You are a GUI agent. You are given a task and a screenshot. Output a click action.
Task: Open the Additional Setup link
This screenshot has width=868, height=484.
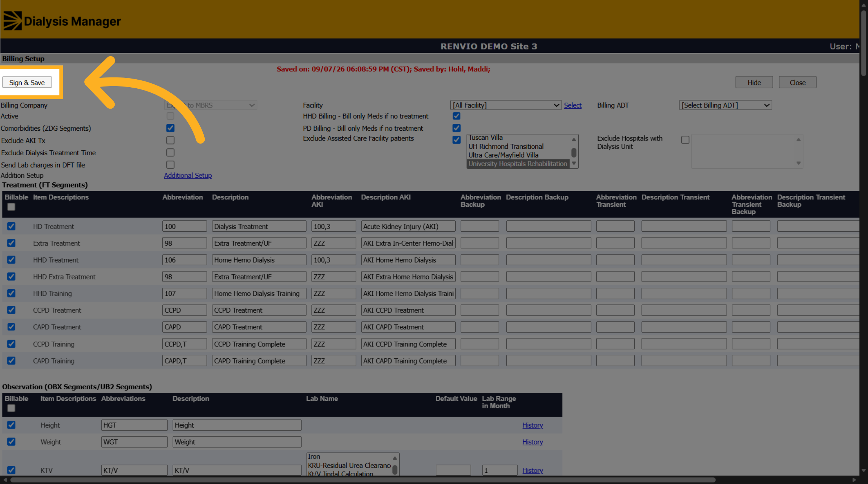click(x=188, y=175)
